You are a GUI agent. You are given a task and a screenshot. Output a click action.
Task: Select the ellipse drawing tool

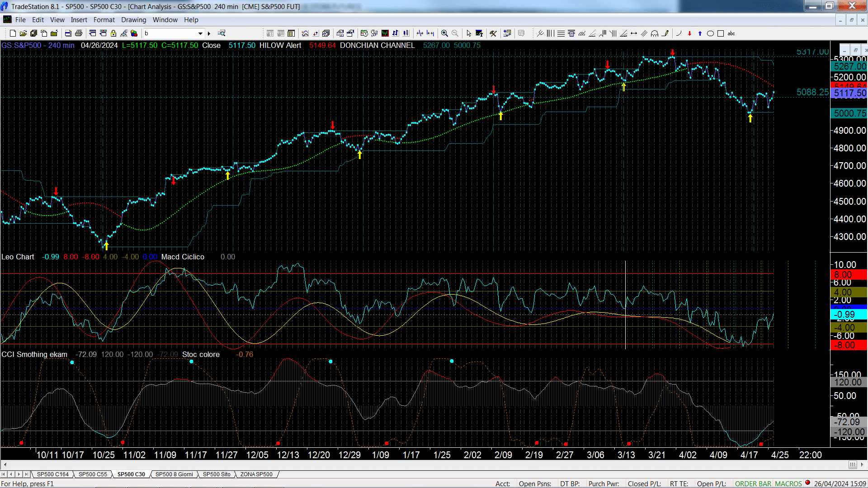pos(710,33)
